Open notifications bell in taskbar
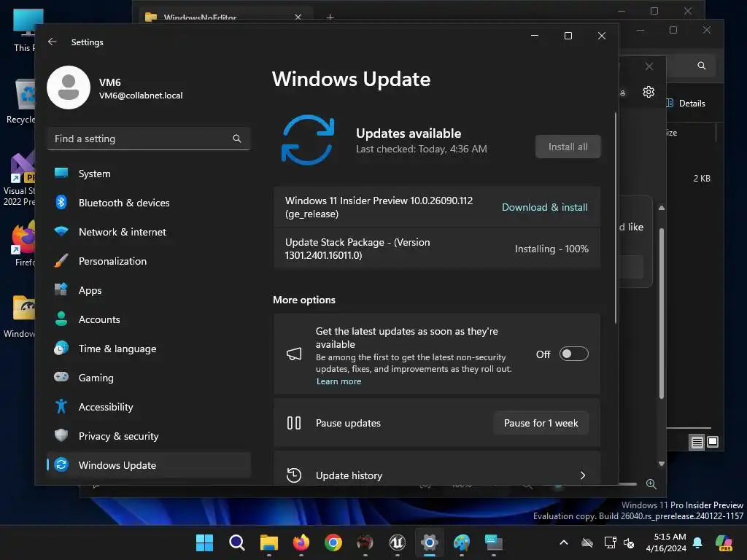 [x=697, y=542]
